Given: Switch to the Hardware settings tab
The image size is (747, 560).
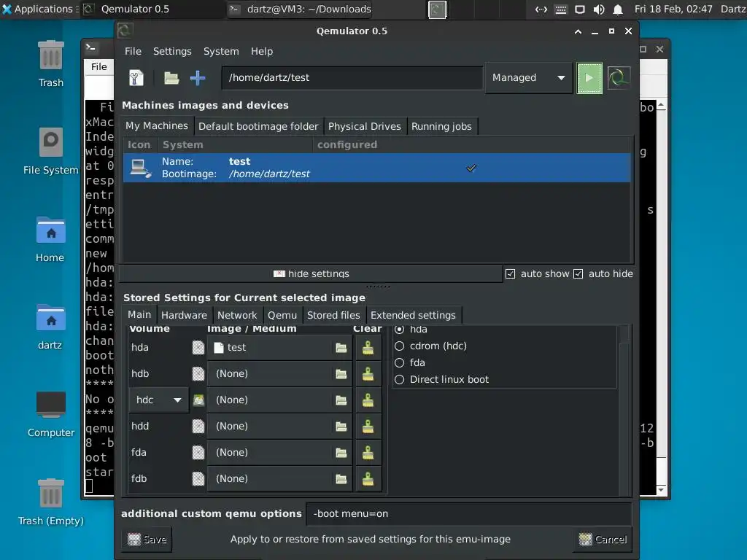Looking at the screenshot, I should click(184, 315).
